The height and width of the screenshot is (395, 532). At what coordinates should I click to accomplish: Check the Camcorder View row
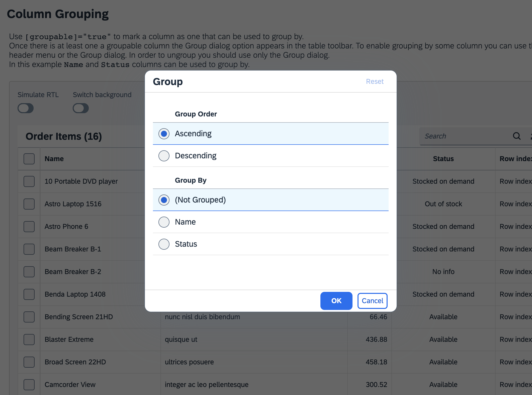tap(29, 384)
